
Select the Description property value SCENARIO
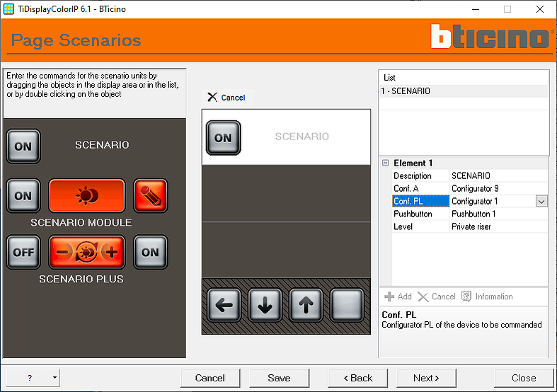(x=498, y=175)
